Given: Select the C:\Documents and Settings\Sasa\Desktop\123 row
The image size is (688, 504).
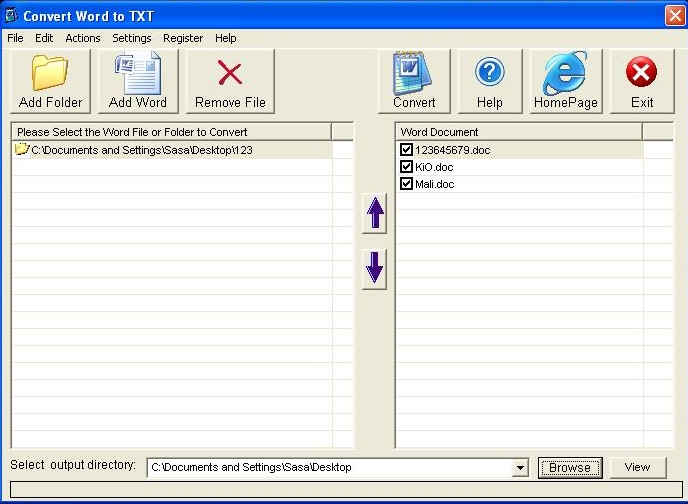Looking at the screenshot, I should tap(172, 150).
